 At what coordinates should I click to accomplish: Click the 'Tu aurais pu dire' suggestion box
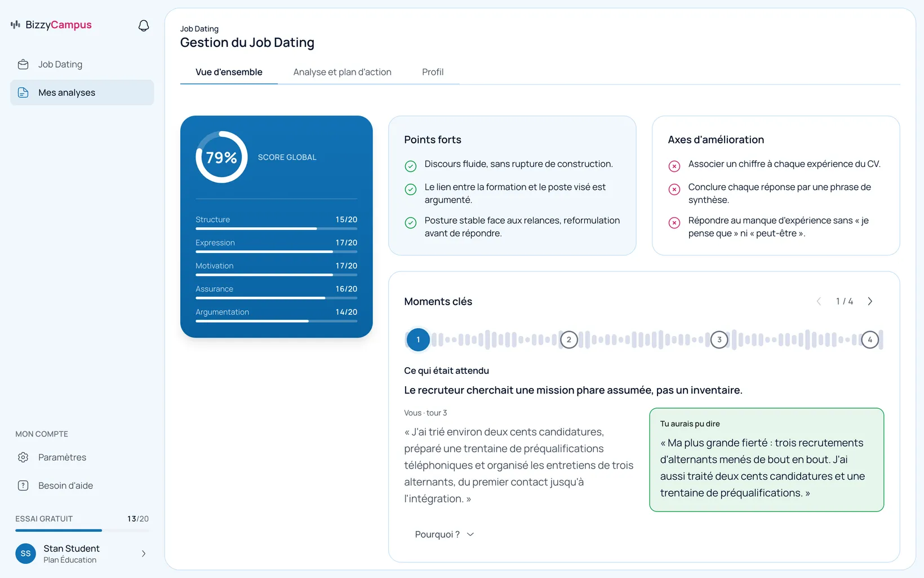tap(766, 460)
